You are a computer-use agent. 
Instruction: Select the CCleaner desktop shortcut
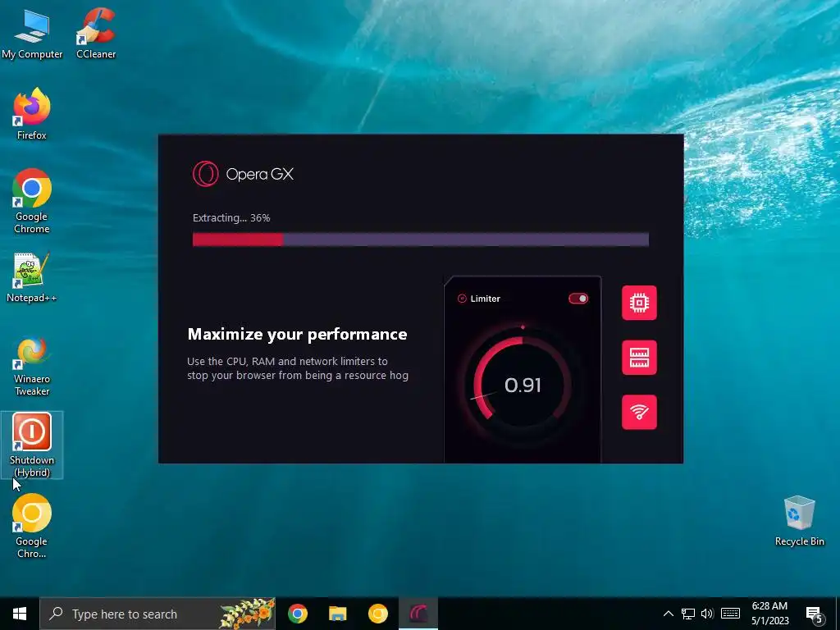tap(96, 34)
